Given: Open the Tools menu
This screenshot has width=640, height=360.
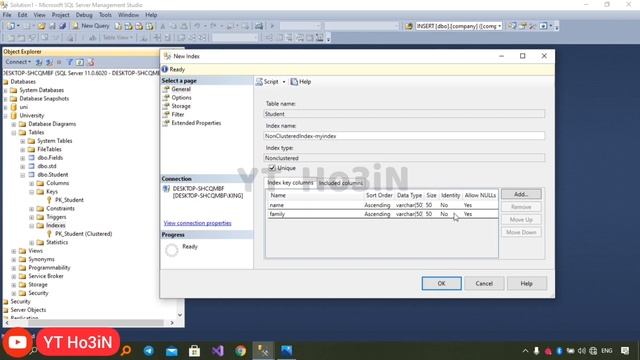Looking at the screenshot, I should click(105, 15).
